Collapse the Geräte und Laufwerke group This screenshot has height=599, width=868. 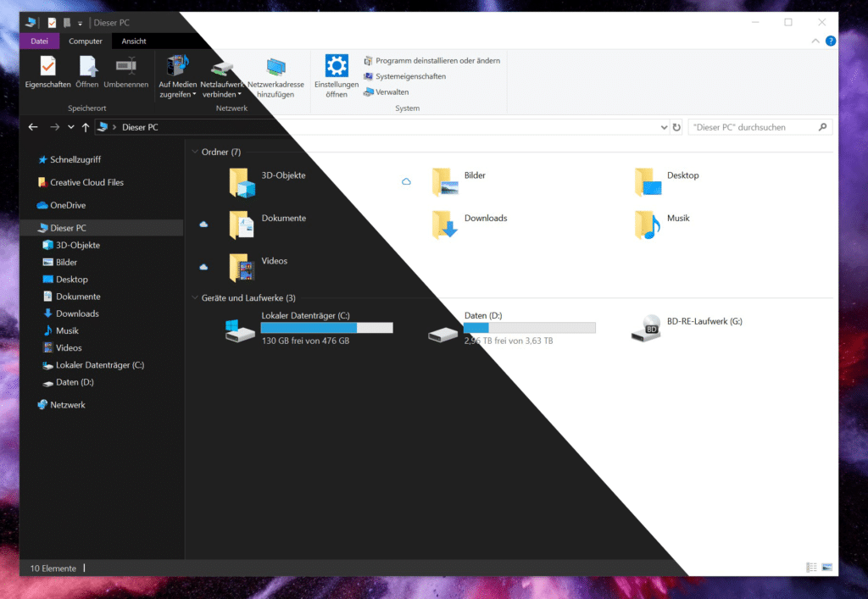tap(195, 298)
